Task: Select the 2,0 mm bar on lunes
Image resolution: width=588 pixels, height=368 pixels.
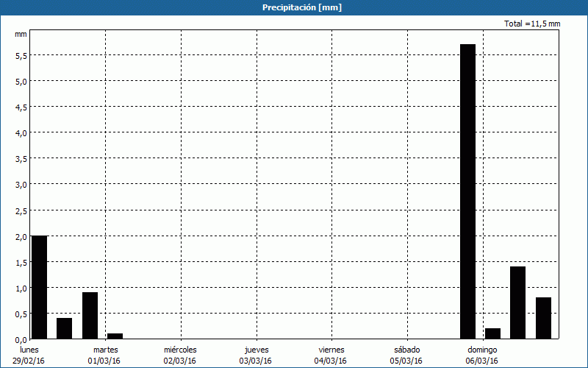Action: pos(39,287)
